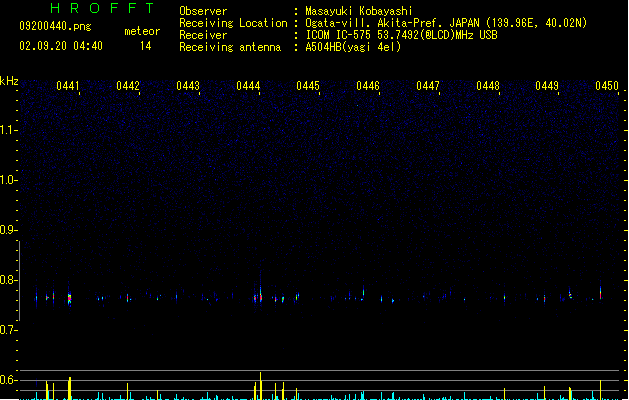Click the 0450 time marker
The image size is (629, 400).
[x=607, y=86]
